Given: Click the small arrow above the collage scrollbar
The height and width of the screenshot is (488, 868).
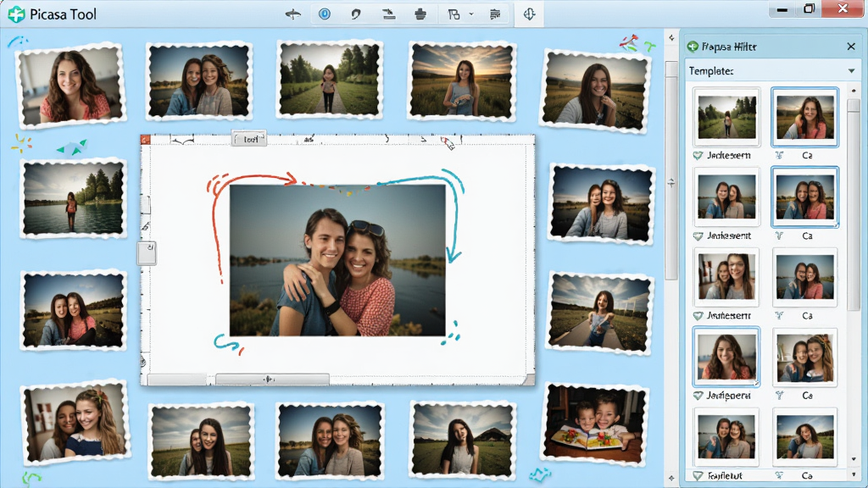Looking at the screenshot, I should point(671,38).
